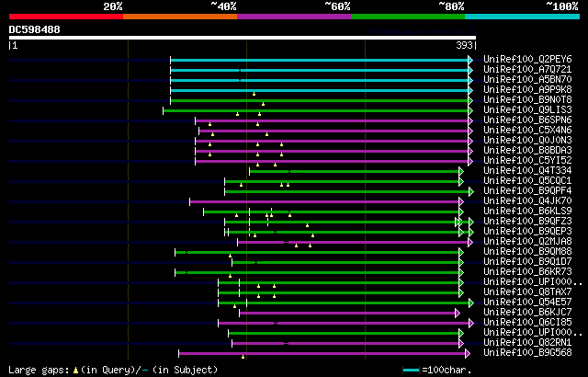Click the orange ~40% identity color segment
The height and width of the screenshot is (377, 588).
point(180,17)
